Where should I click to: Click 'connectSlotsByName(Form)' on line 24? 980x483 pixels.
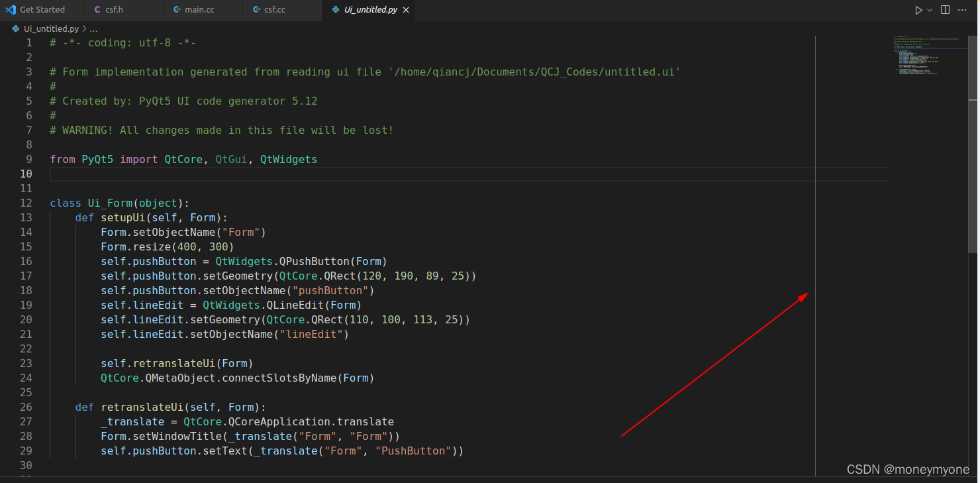coord(298,378)
